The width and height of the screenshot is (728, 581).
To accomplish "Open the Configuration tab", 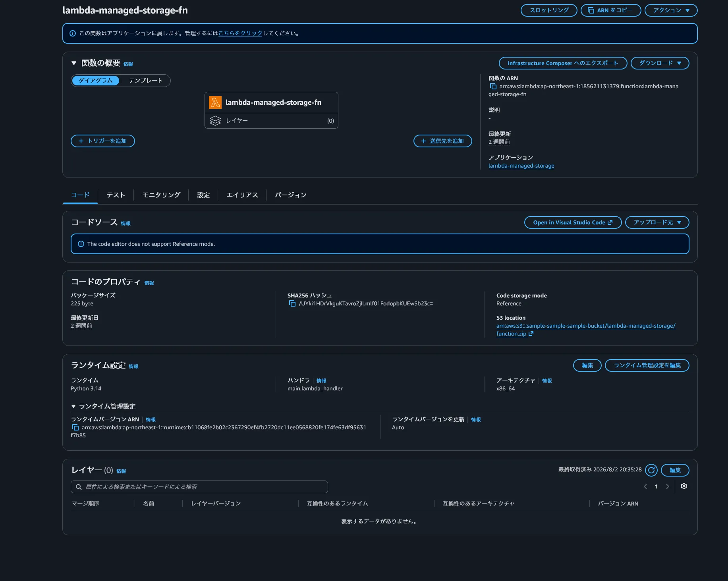I will point(203,195).
